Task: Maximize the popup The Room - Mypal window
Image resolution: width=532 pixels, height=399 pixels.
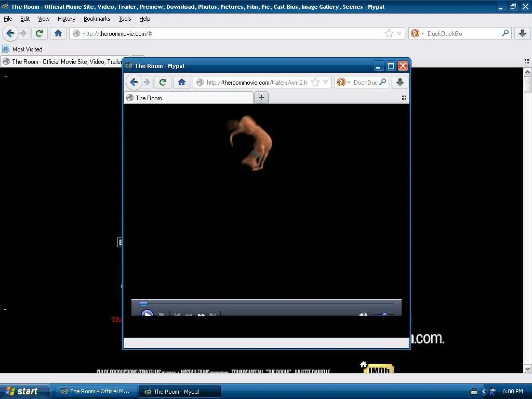Action: [x=391, y=66]
